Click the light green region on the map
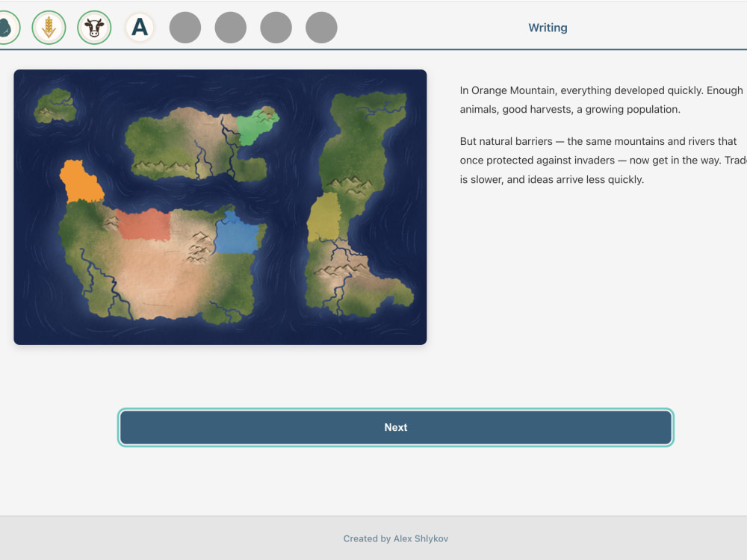747x560 pixels. (255, 127)
